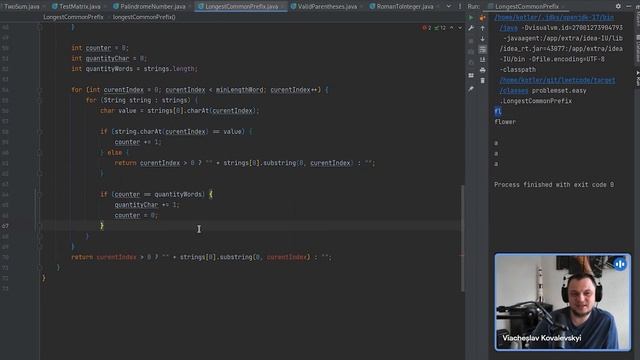Viewport: 640px width, 360px height.
Task: Open the /java link in console
Action: [x=509, y=28]
